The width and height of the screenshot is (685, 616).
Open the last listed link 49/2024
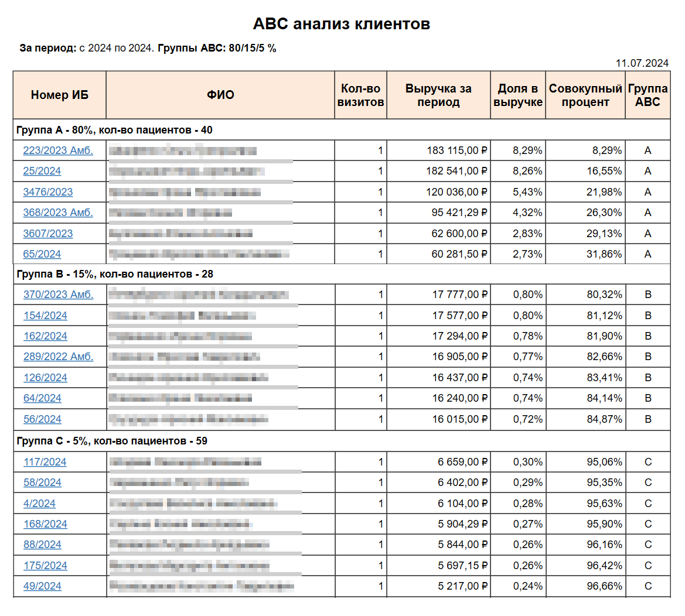42,586
